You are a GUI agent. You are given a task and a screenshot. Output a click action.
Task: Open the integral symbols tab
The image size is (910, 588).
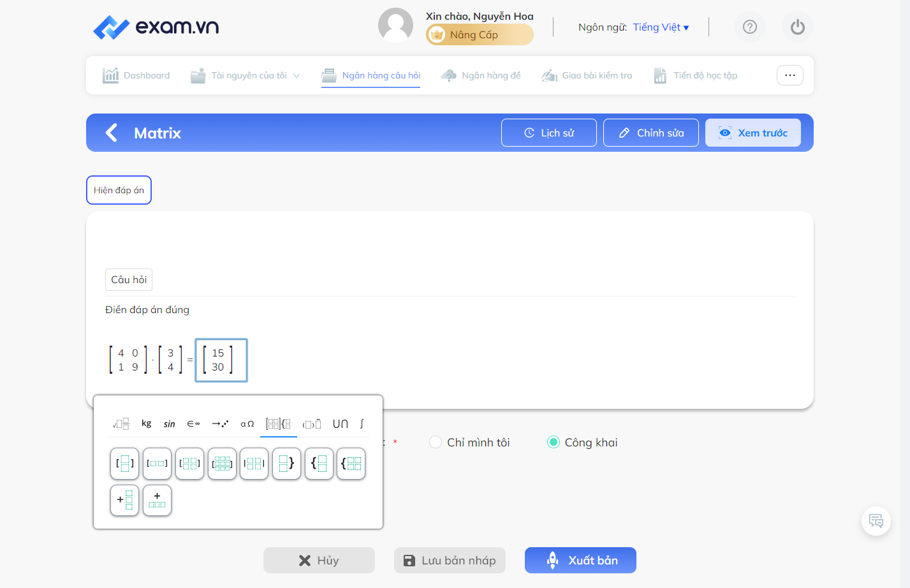[362, 423]
